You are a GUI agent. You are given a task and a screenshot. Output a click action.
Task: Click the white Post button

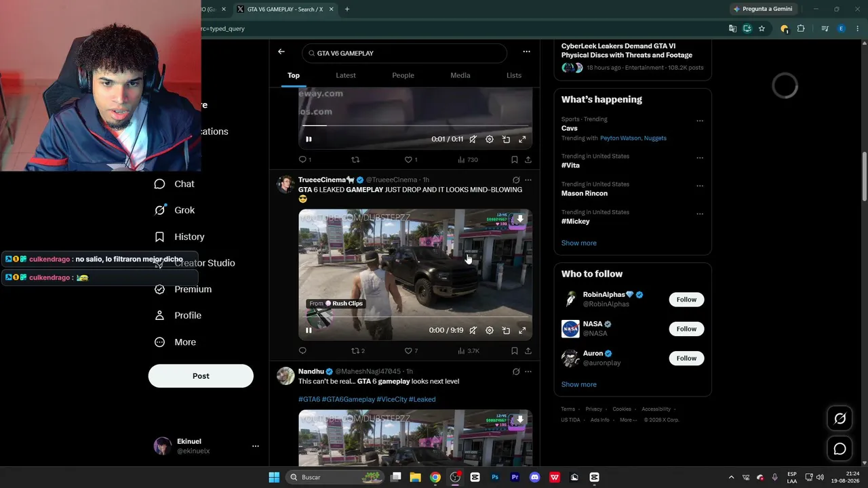point(201,376)
